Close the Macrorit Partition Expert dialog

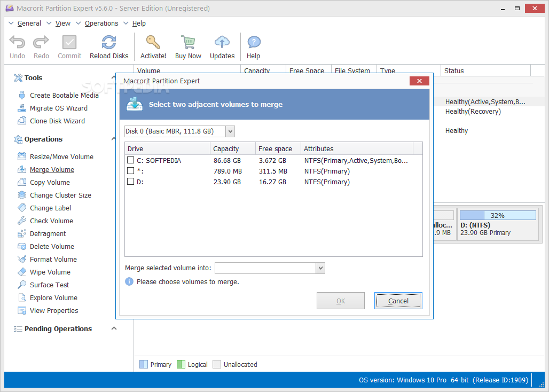pyautogui.click(x=419, y=81)
